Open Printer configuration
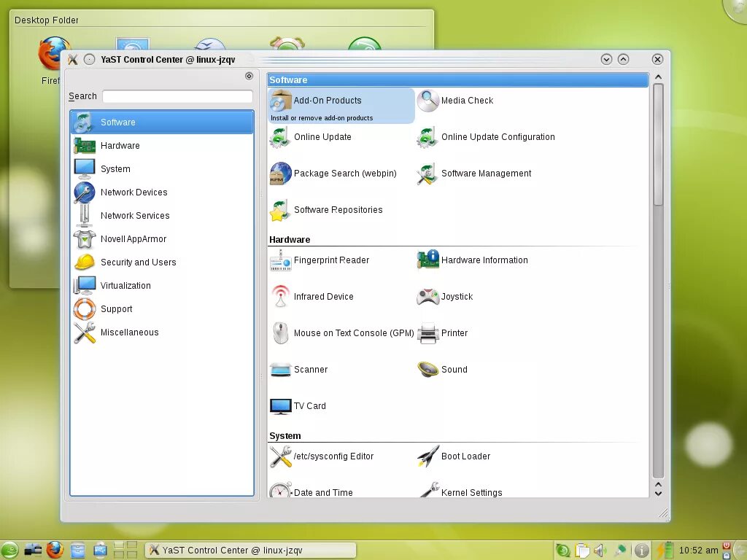747x560 pixels. click(x=442, y=333)
